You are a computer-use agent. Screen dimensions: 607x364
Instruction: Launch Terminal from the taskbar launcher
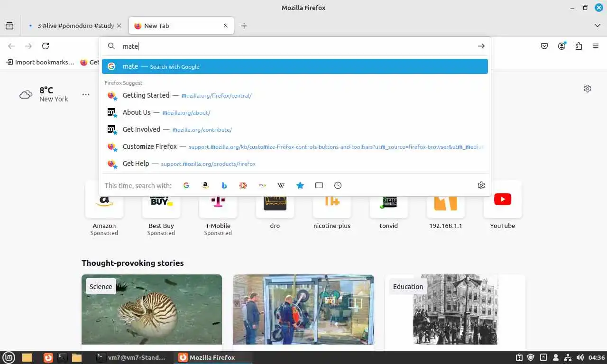coord(62,357)
